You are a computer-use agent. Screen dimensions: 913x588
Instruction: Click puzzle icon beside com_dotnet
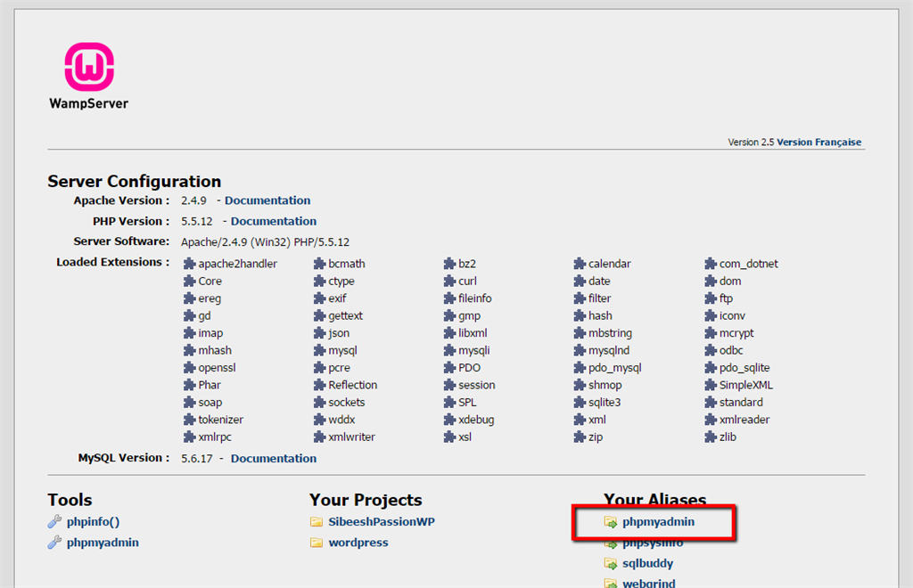tap(711, 264)
